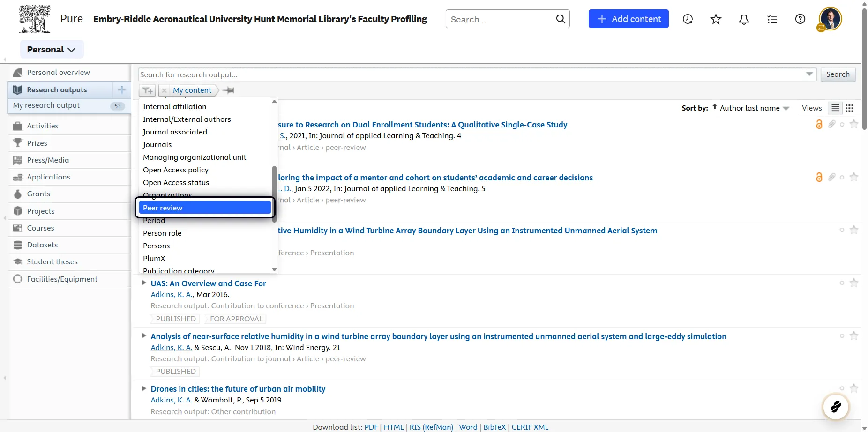868x432 pixels.
Task: Download list as PDF
Action: pos(371,427)
